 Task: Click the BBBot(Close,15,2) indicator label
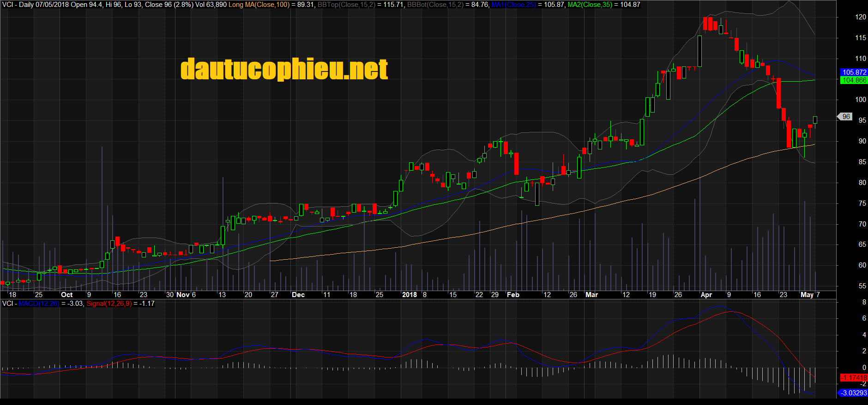tap(435, 5)
